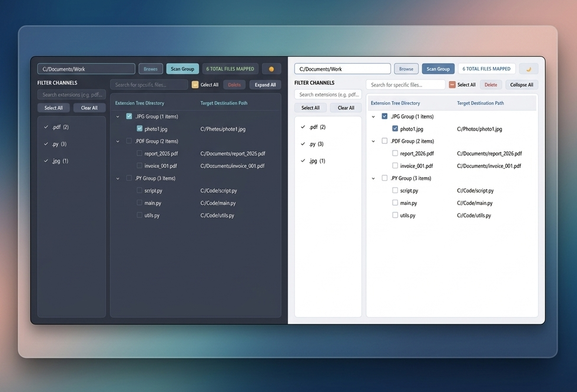Check script.py checkbox in dark panel
The width and height of the screenshot is (577, 392).
[140, 190]
